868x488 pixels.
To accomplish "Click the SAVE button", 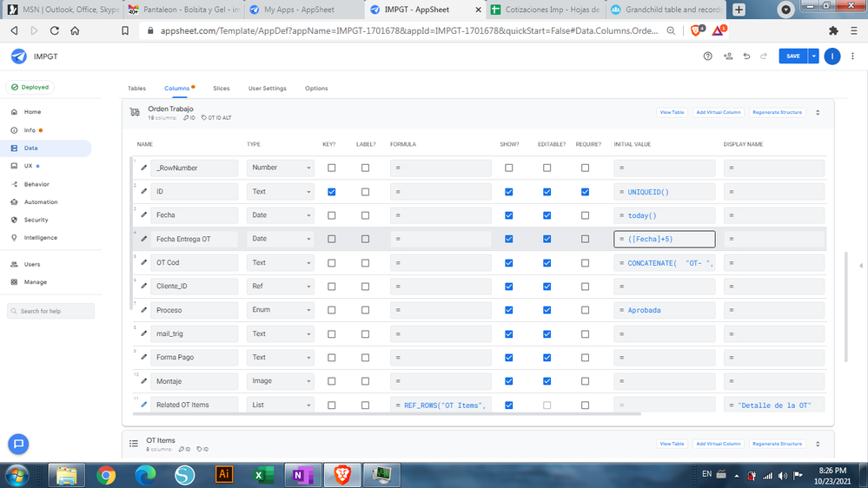I will (x=793, y=56).
